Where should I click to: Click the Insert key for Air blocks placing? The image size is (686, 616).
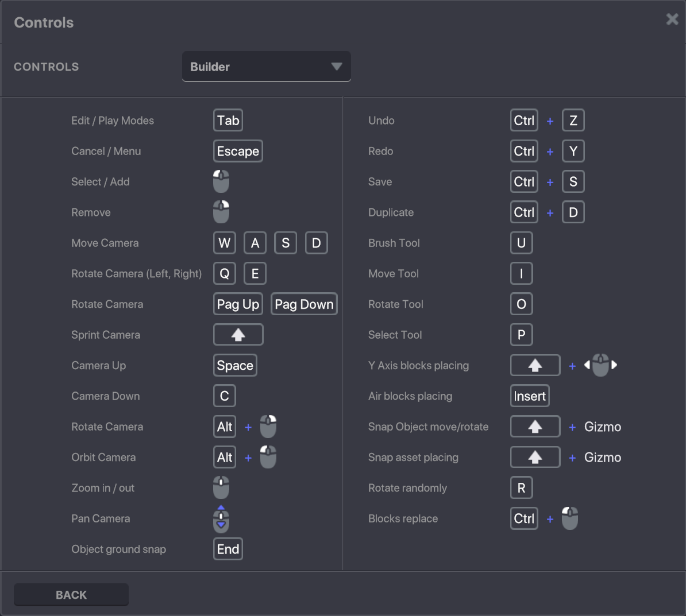click(530, 396)
